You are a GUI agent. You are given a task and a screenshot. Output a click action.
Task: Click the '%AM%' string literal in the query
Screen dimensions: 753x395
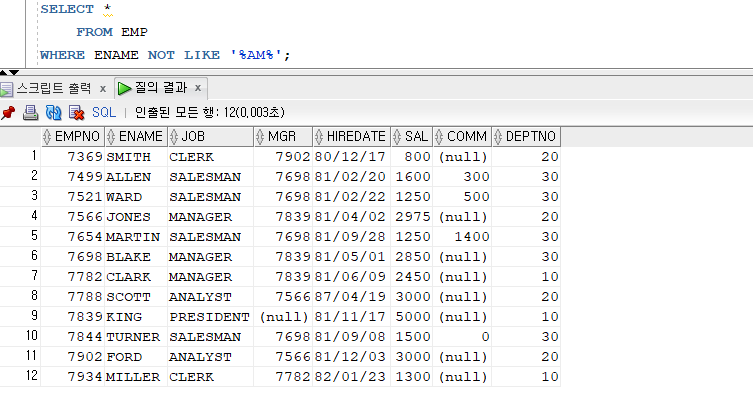pyautogui.click(x=255, y=55)
